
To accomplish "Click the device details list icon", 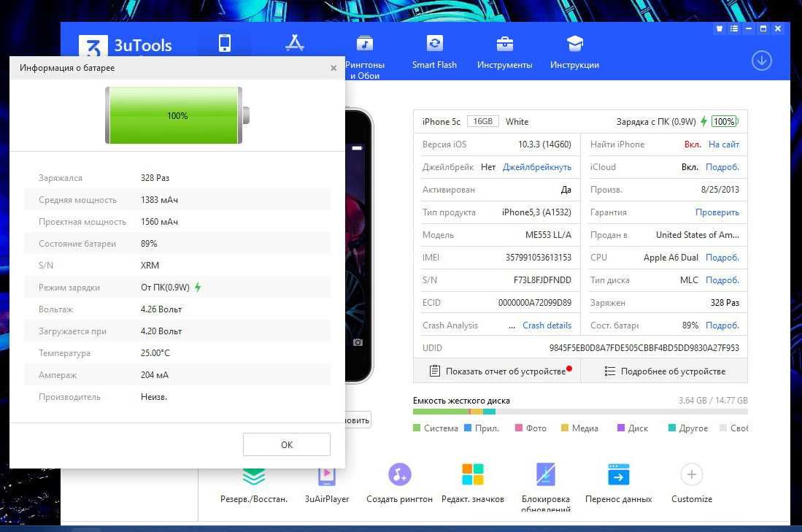I will point(609,371).
